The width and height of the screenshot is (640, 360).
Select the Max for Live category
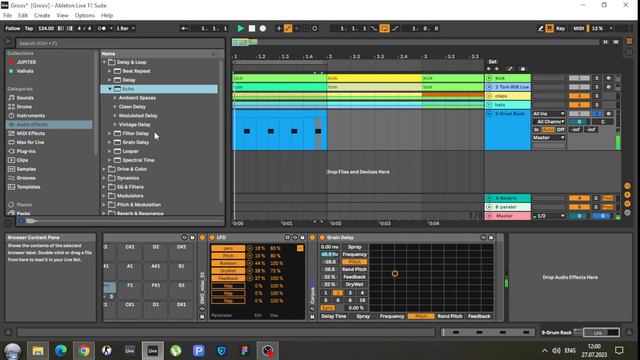[30, 142]
